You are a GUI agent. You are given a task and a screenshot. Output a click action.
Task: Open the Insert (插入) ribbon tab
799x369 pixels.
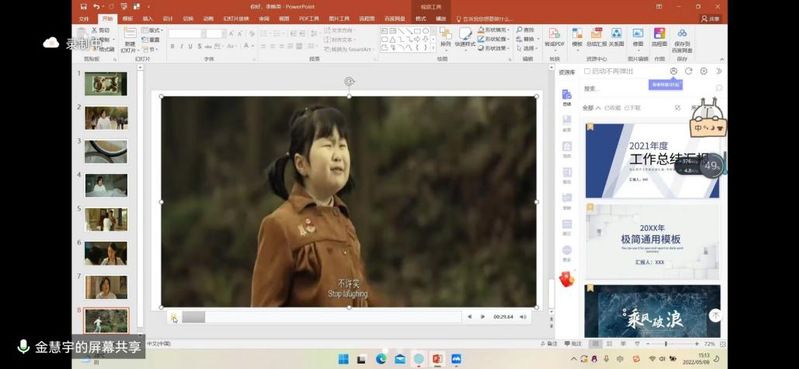click(147, 19)
